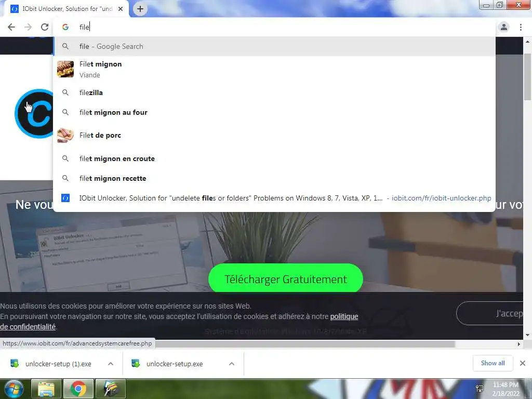Viewport: 532px width, 399px height.
Task: Click the Chrome taskbar icon
Action: click(x=78, y=389)
